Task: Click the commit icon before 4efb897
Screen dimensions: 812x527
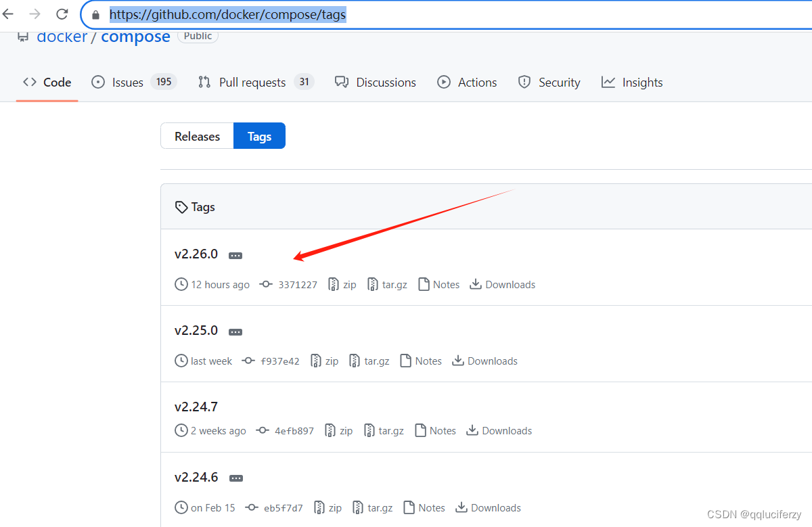Action: point(263,431)
